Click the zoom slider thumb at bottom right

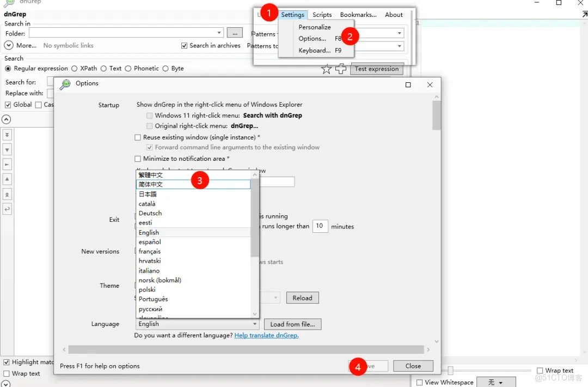click(450, 371)
